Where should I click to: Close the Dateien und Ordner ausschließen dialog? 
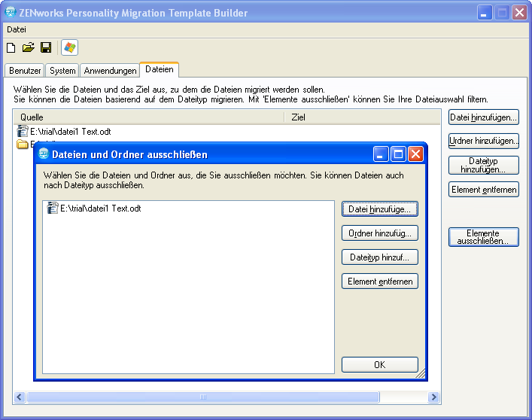[415, 154]
